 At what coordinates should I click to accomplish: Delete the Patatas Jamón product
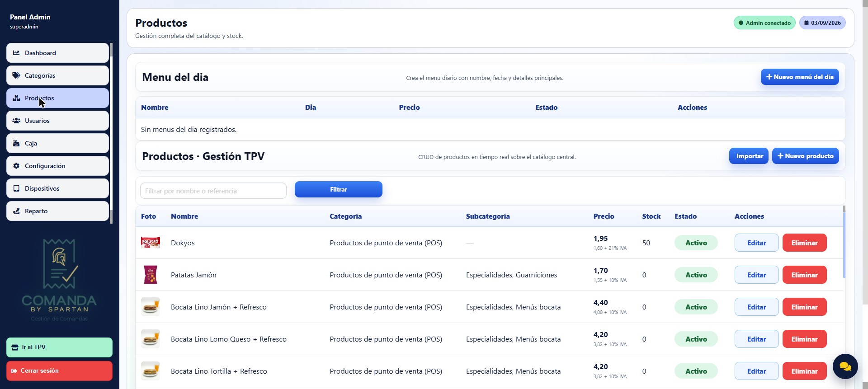click(804, 275)
